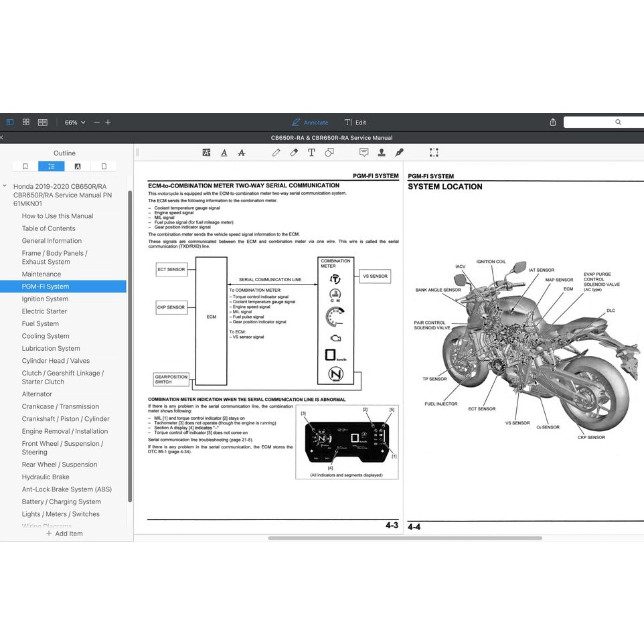The width and height of the screenshot is (644, 644).
Task: Open Battery / Charging System section
Action: point(61,501)
